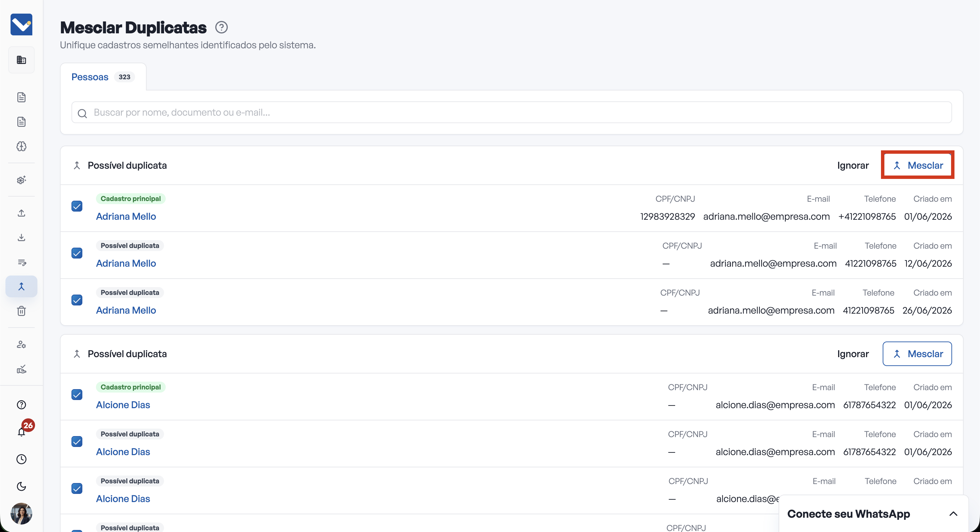The height and width of the screenshot is (532, 980).
Task: Open the notifications bell showing 26
Action: 22,432
